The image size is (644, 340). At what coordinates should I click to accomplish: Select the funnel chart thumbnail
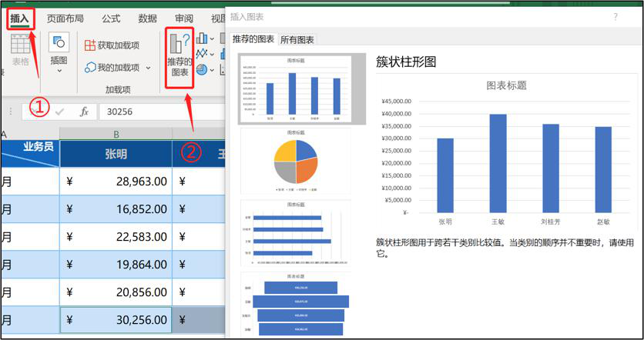[296, 305]
